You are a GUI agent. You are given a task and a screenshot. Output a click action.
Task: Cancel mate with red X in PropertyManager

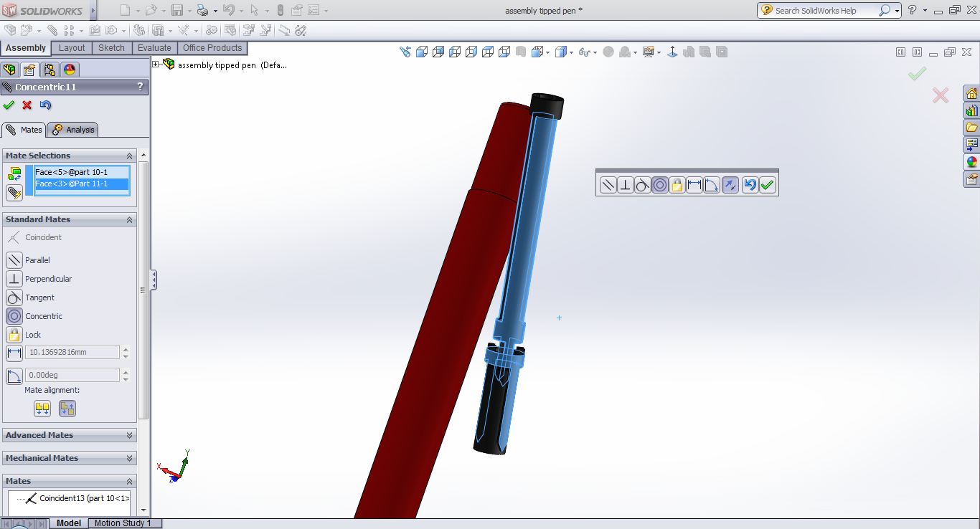27,105
